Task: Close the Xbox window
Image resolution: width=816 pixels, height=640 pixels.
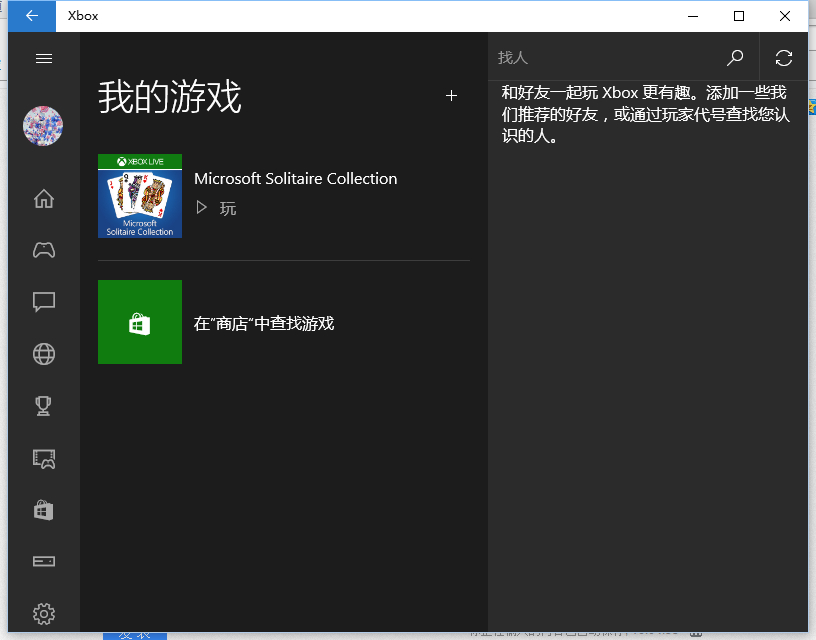Action: 785,16
